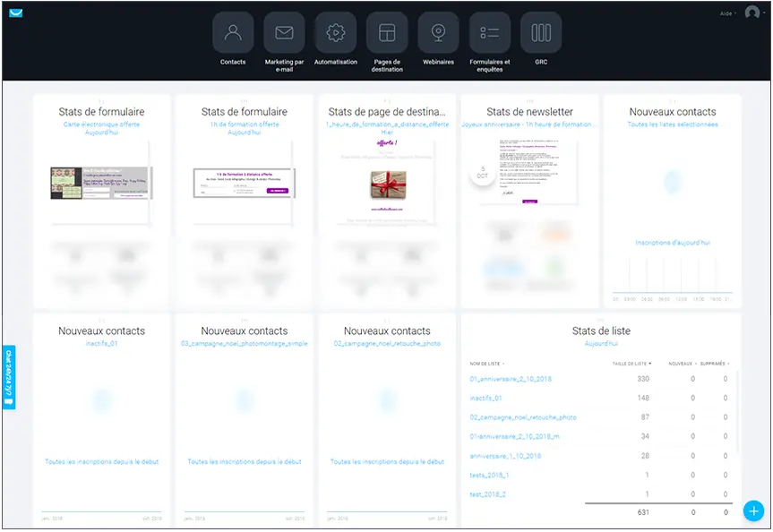Open the tests_2018_1 list
The height and width of the screenshot is (532, 773).
tap(489, 476)
